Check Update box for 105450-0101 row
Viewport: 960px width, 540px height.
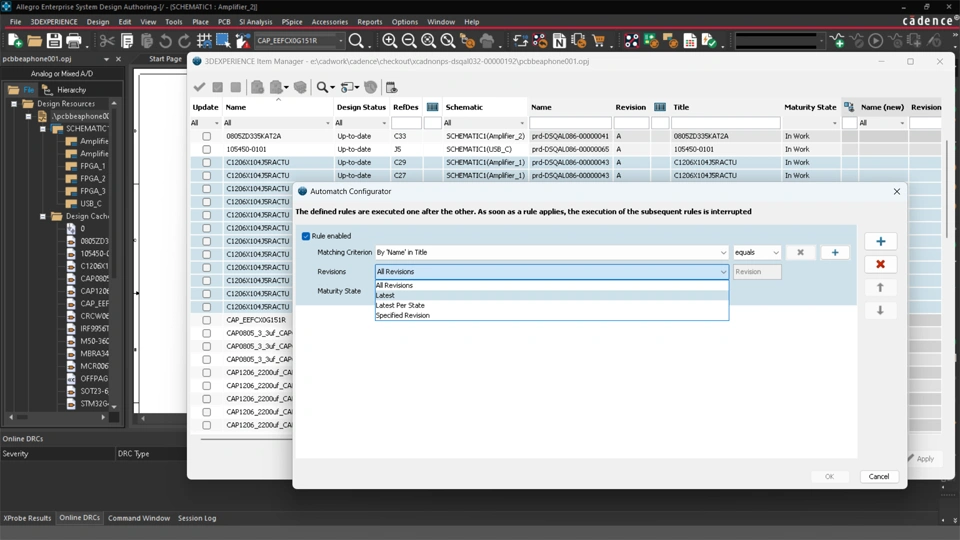pos(206,149)
